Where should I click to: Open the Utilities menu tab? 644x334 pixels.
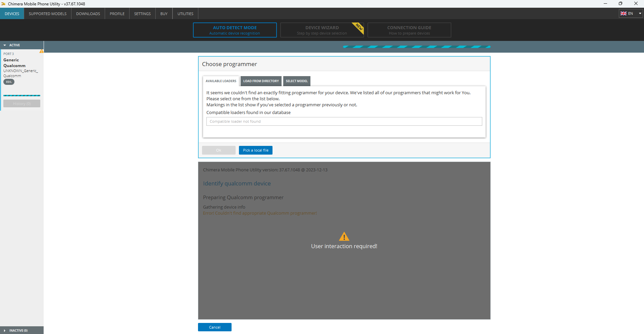click(185, 14)
